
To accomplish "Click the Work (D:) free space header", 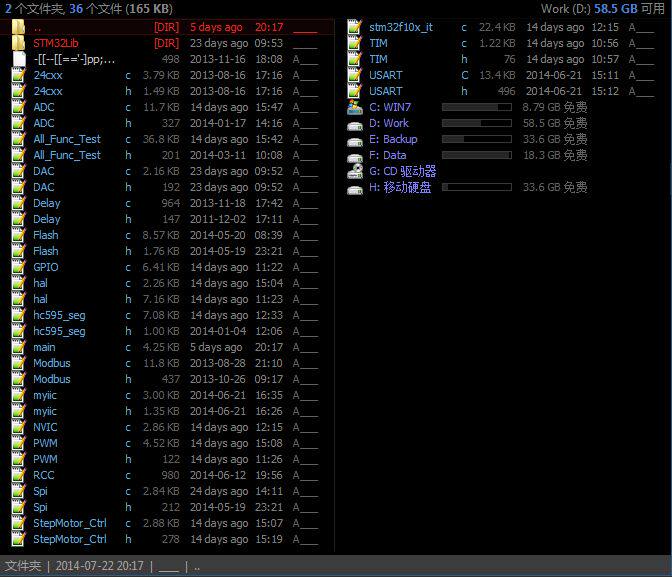I will pos(603,9).
